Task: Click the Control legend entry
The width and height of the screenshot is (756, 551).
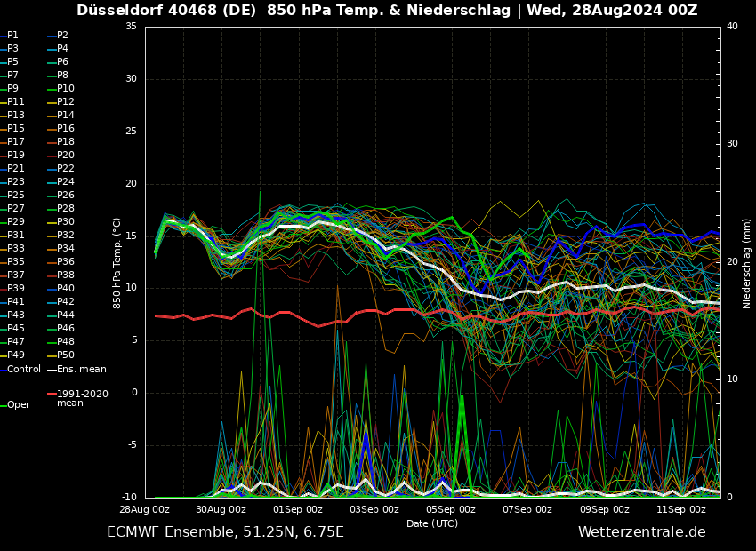Action: point(24,369)
